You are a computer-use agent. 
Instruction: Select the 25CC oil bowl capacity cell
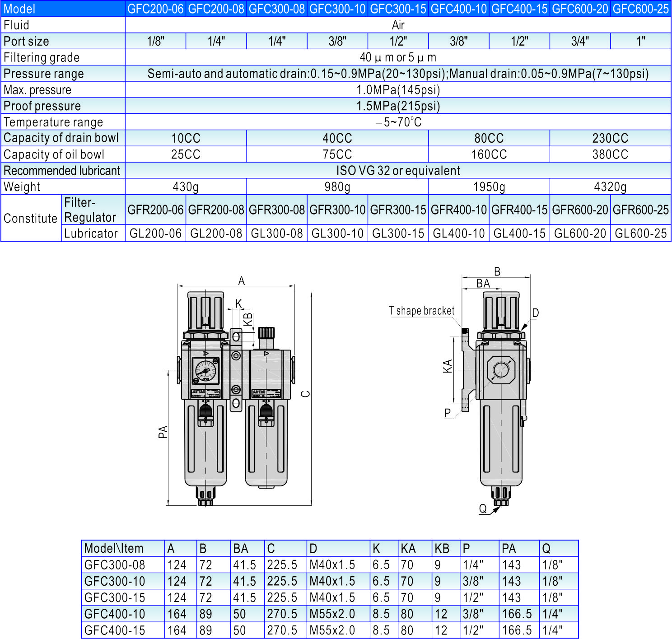coord(186,154)
